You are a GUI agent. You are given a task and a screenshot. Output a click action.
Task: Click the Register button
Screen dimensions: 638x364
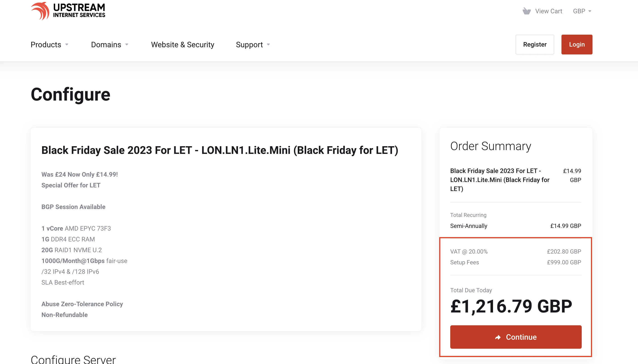[535, 45]
